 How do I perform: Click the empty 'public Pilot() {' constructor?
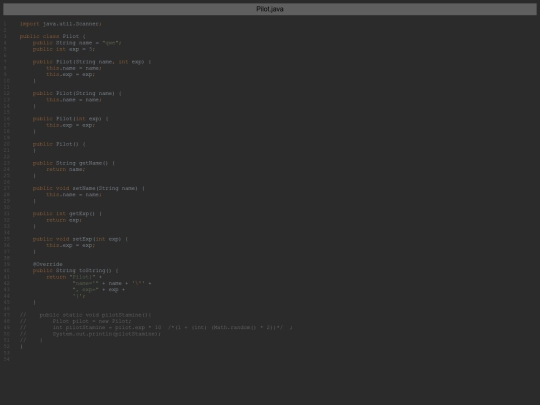pyautogui.click(x=59, y=144)
